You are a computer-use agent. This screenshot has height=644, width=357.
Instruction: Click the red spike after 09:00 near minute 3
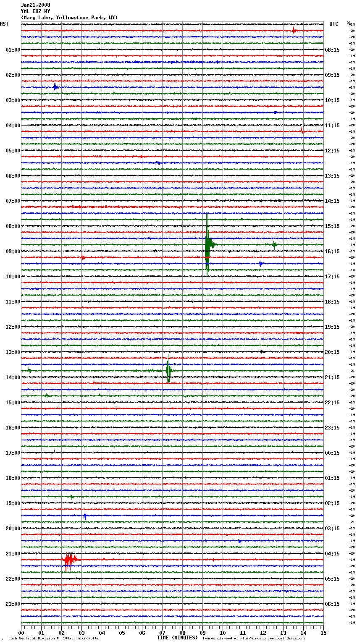tap(83, 257)
